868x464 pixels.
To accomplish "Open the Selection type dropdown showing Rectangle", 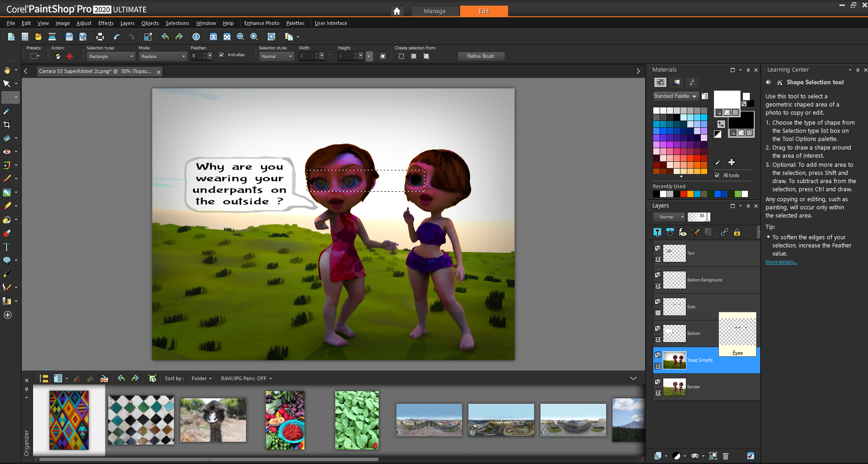I will (111, 57).
